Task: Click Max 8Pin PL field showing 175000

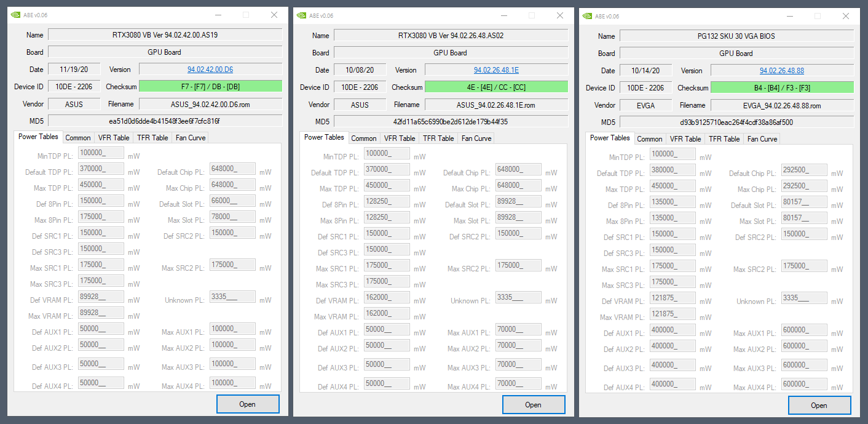Action: click(x=101, y=217)
